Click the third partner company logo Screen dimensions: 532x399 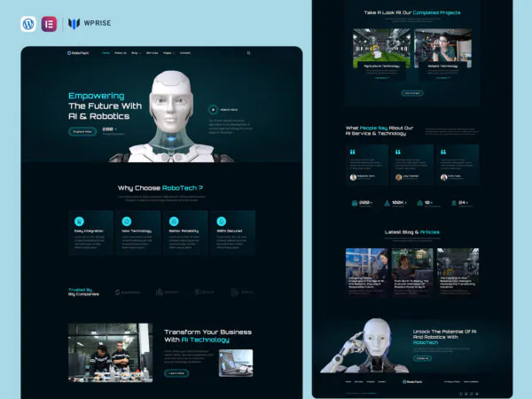204,292
